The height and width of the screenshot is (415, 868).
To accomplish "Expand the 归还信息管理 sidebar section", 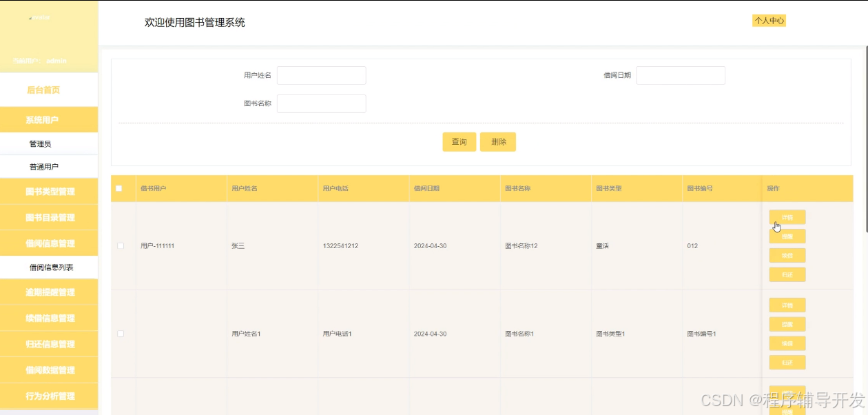I will coord(50,344).
